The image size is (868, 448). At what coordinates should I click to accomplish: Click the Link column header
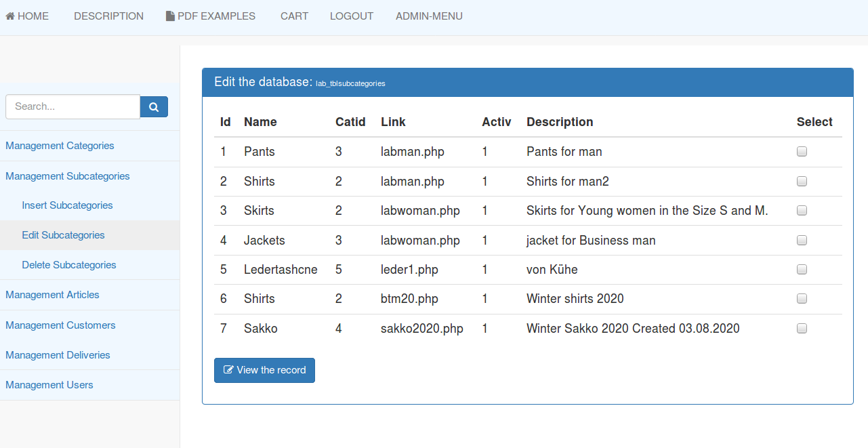click(393, 122)
